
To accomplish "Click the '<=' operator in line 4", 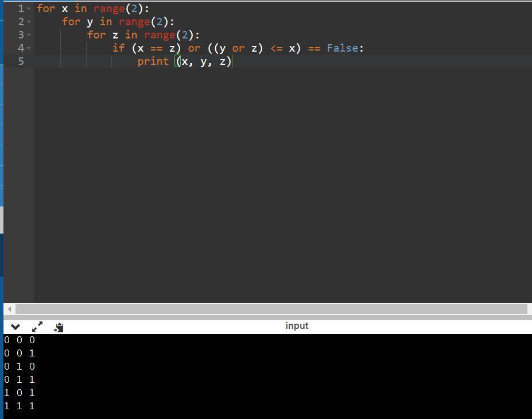I will [276, 48].
